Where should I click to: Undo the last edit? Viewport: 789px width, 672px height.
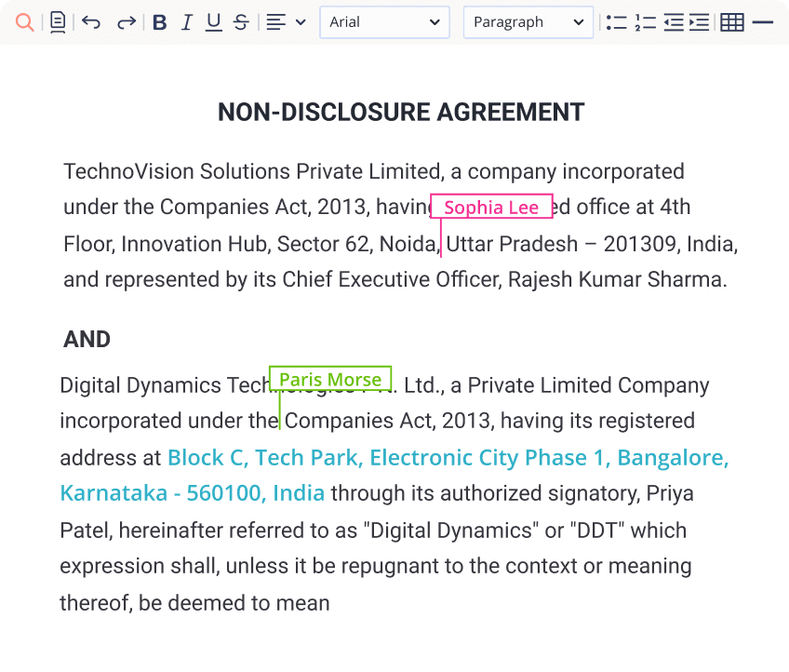click(91, 22)
